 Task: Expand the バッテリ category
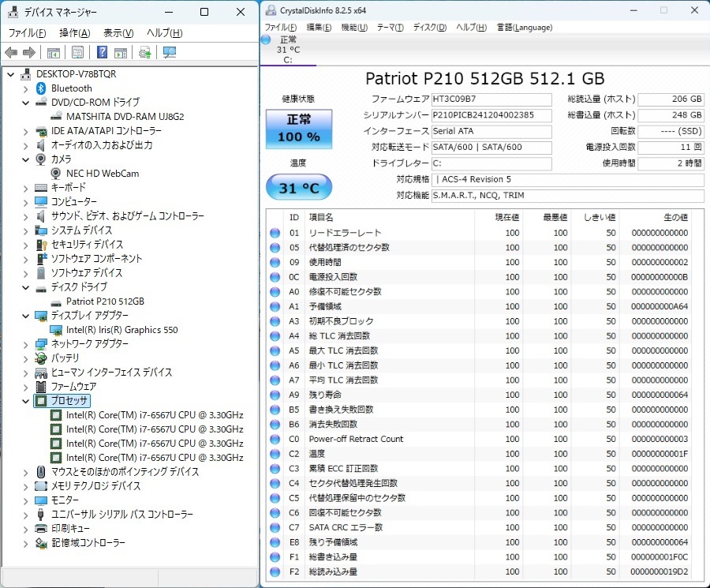click(26, 358)
